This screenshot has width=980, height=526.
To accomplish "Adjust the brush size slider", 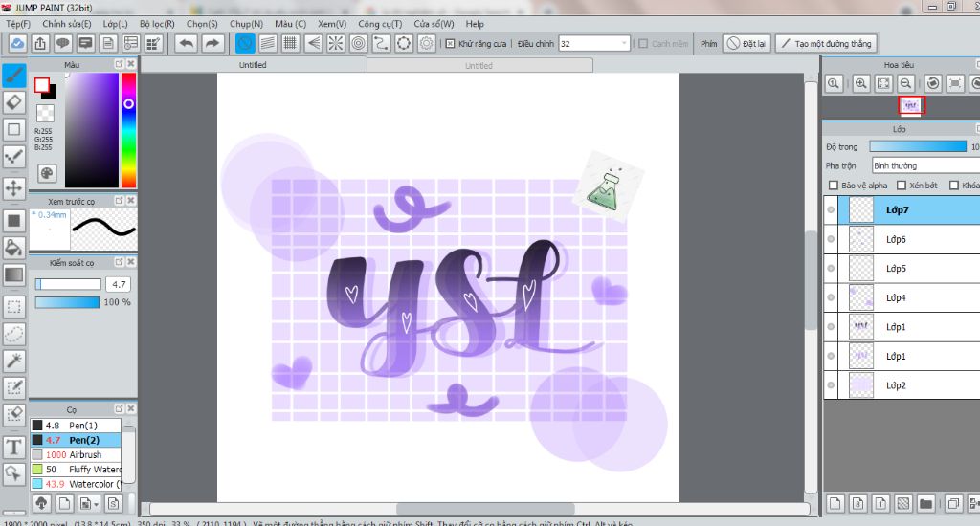I will pos(68,284).
